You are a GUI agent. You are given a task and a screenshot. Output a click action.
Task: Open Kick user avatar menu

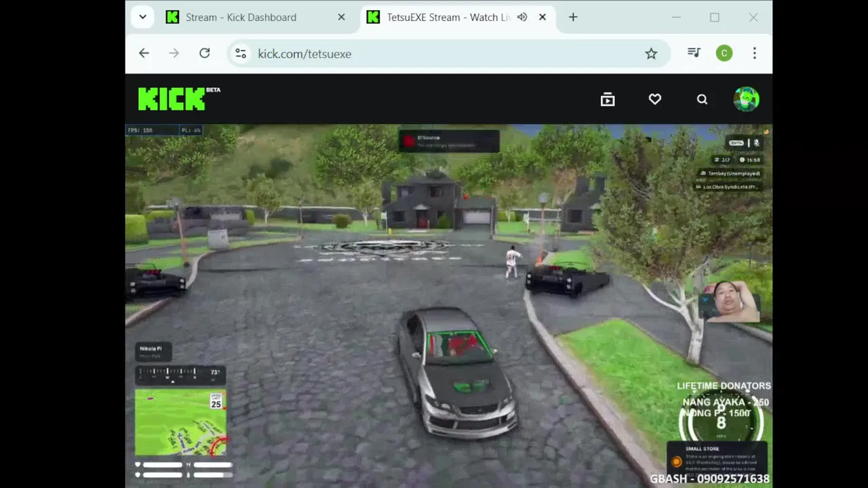pos(746,100)
